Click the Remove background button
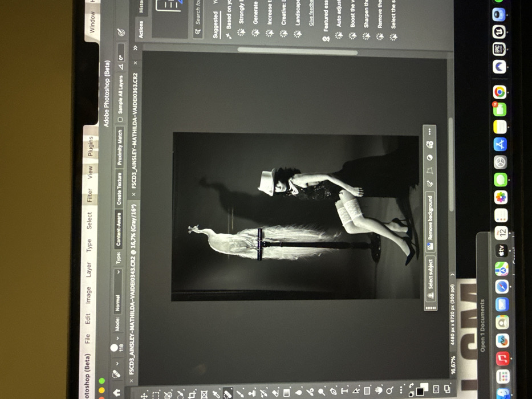 click(431, 222)
